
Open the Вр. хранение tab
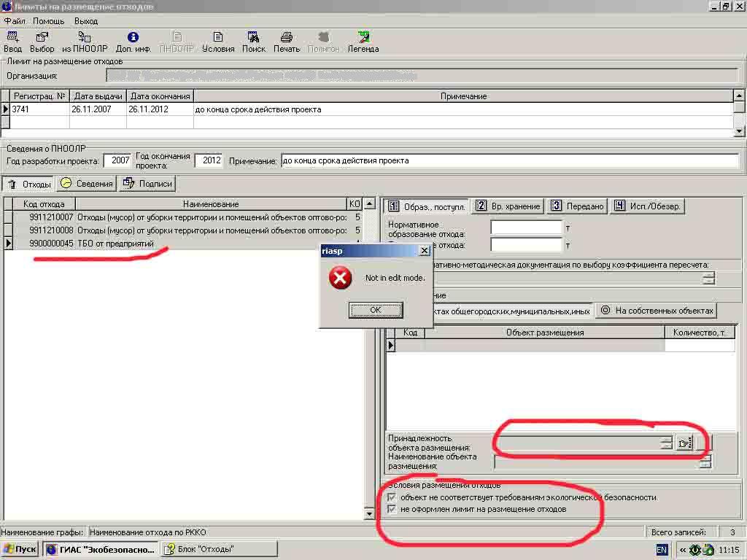[x=508, y=206]
